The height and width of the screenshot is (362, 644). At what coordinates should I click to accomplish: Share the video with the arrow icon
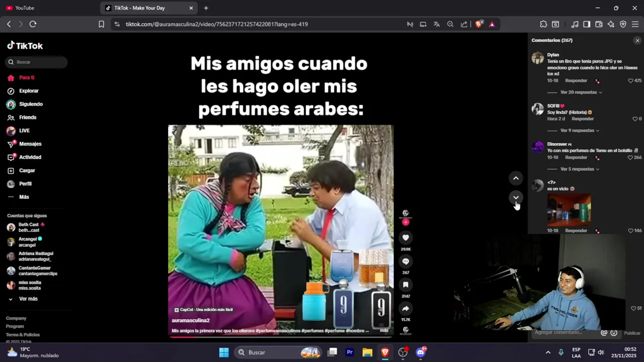[x=406, y=308]
